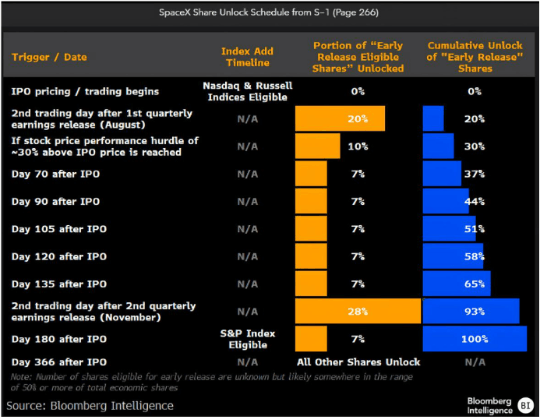Click the footnote about shares eligible for early release
The height and width of the screenshot is (417, 540).
211,382
